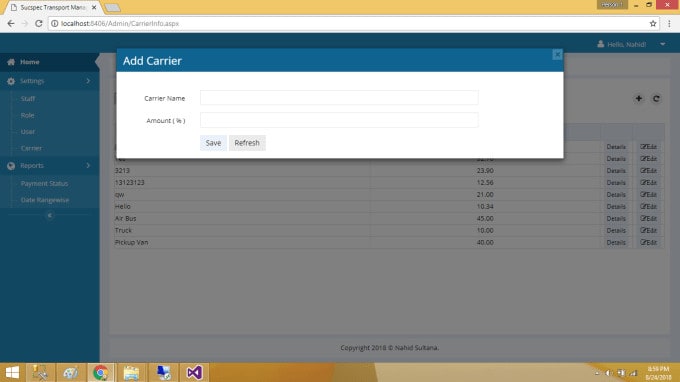Open the Paint taskbar icon
Viewport: 680px width, 382px height.
tap(70, 372)
